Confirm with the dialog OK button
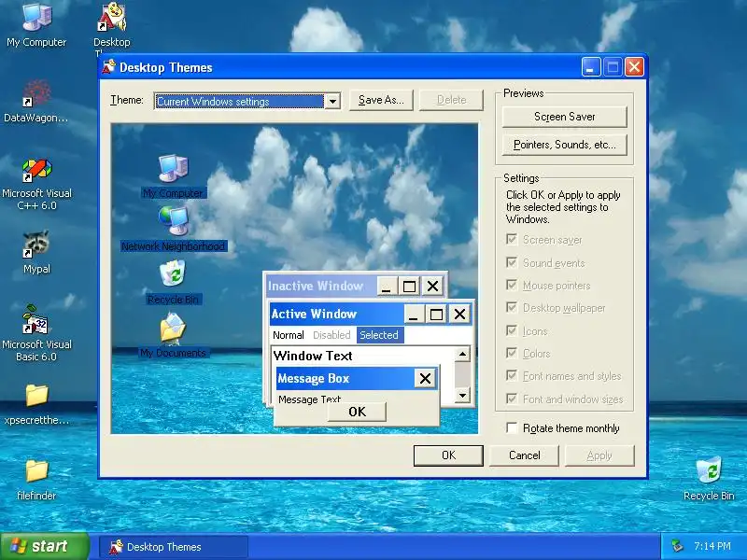Image resolution: width=747 pixels, height=560 pixels. (448, 455)
